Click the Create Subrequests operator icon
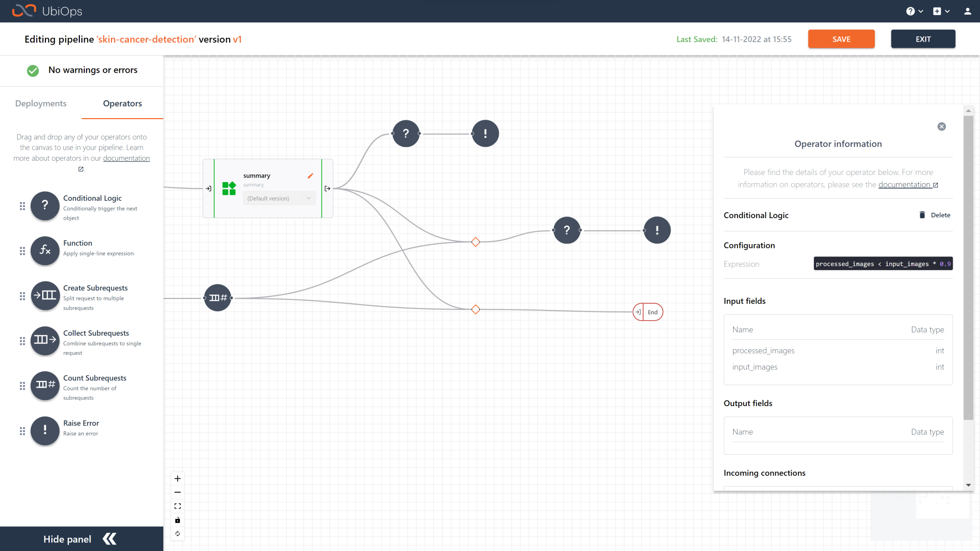 pyautogui.click(x=45, y=296)
